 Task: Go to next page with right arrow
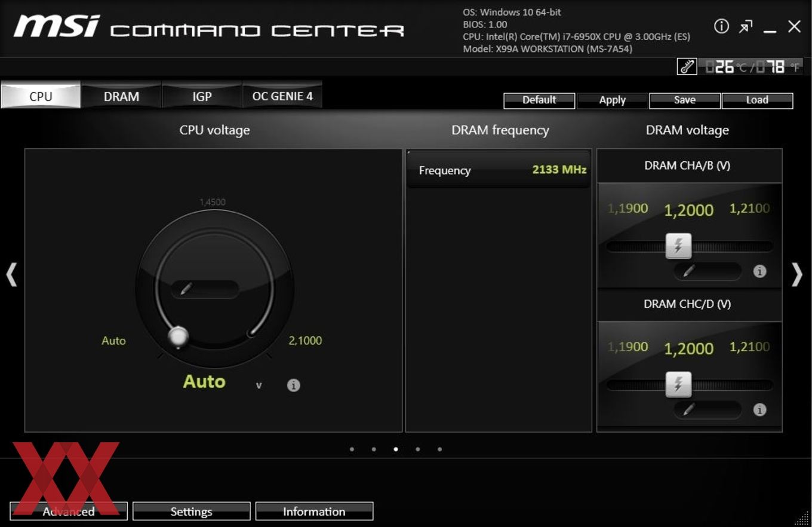point(797,275)
